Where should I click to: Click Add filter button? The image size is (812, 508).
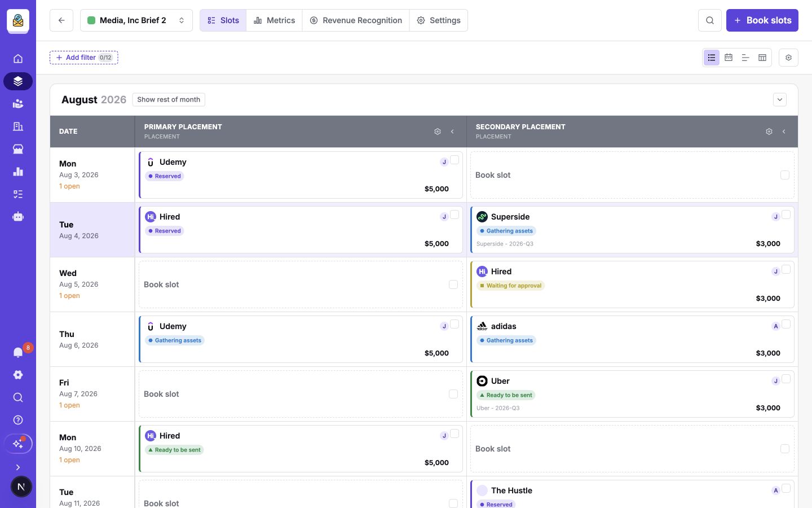[84, 58]
